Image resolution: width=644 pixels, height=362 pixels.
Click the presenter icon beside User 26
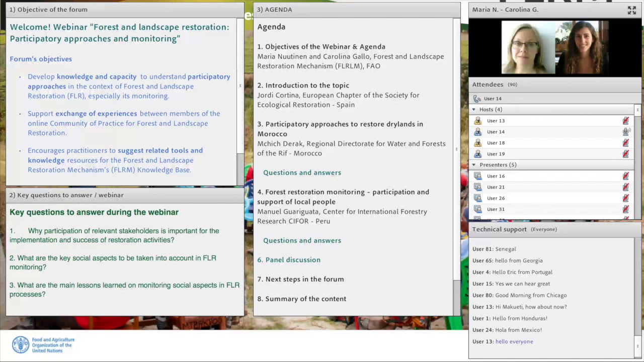[477, 198]
